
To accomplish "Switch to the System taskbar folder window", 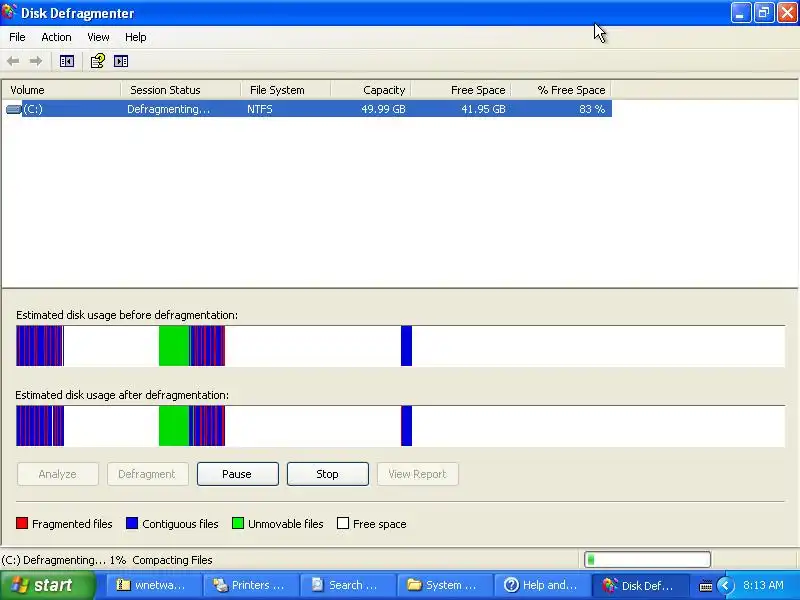I will (445, 585).
